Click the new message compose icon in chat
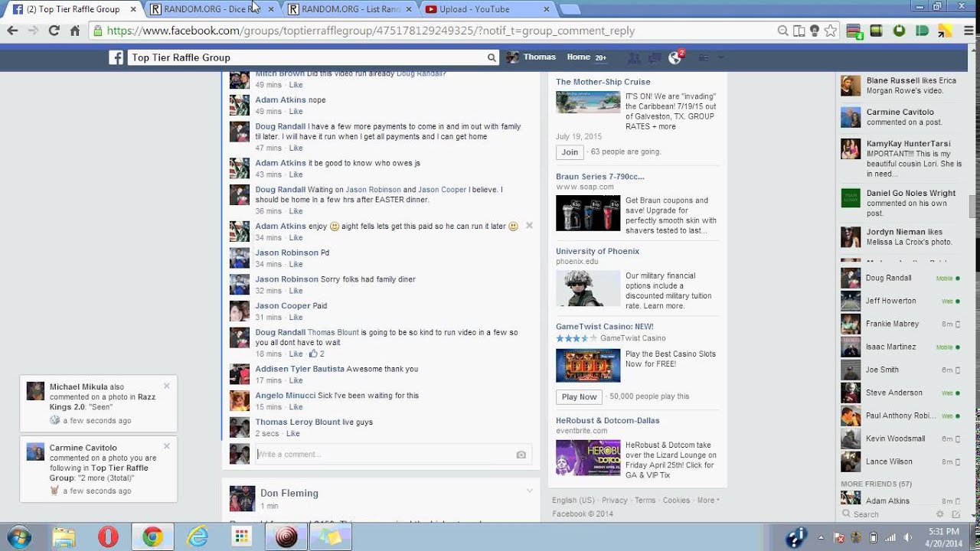The height and width of the screenshot is (551, 980). click(x=955, y=514)
